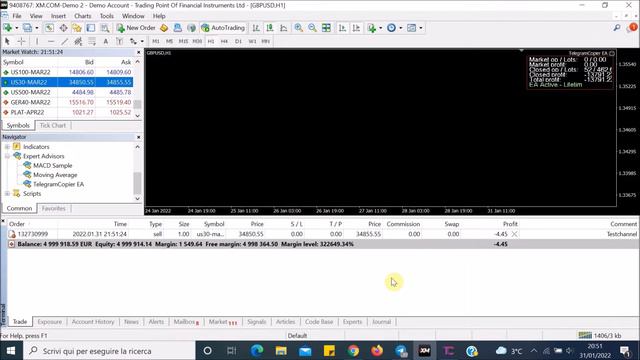Select the trendline drawing tool
The height and width of the screenshot is (360, 640).
(x=64, y=41)
